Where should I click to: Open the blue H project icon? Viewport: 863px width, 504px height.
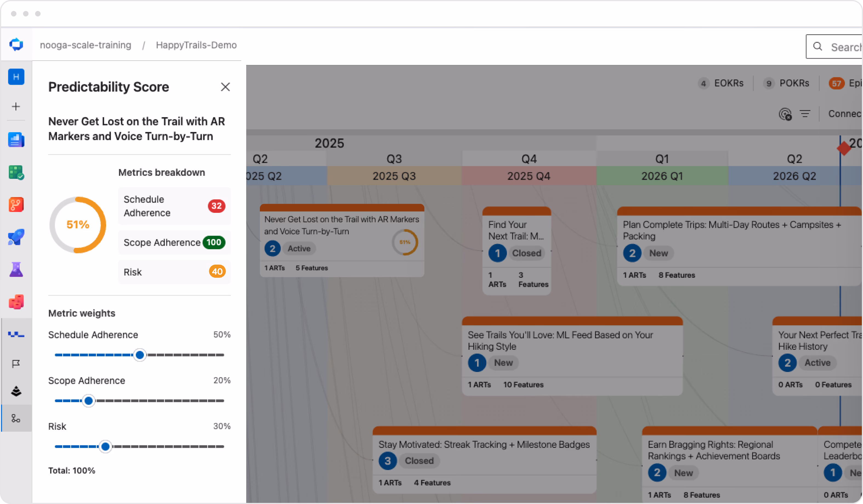[x=16, y=77]
